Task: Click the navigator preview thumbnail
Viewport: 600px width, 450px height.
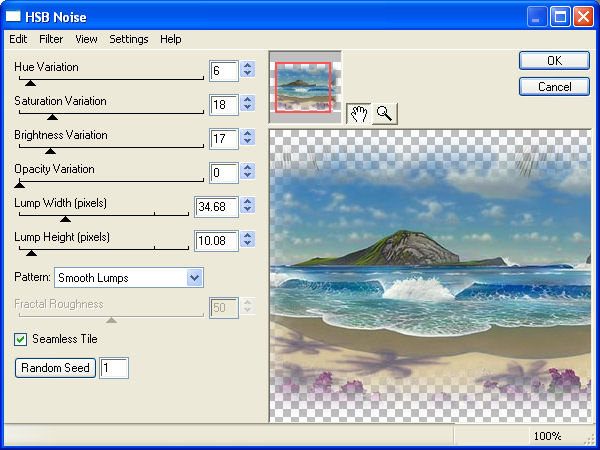Action: tap(305, 87)
